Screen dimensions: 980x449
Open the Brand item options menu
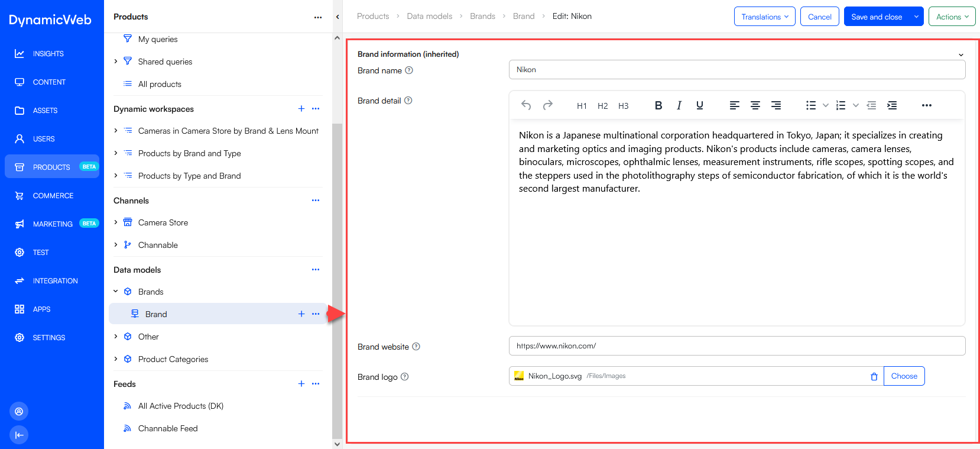coord(316,314)
